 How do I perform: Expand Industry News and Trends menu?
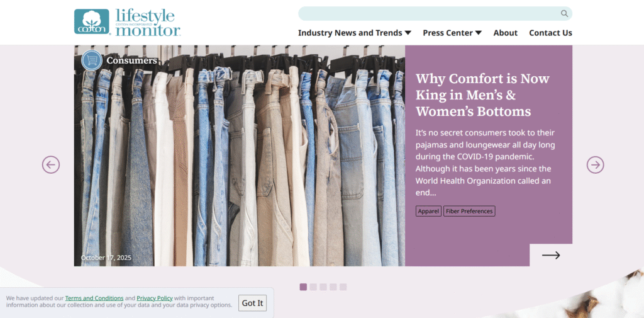tap(355, 33)
